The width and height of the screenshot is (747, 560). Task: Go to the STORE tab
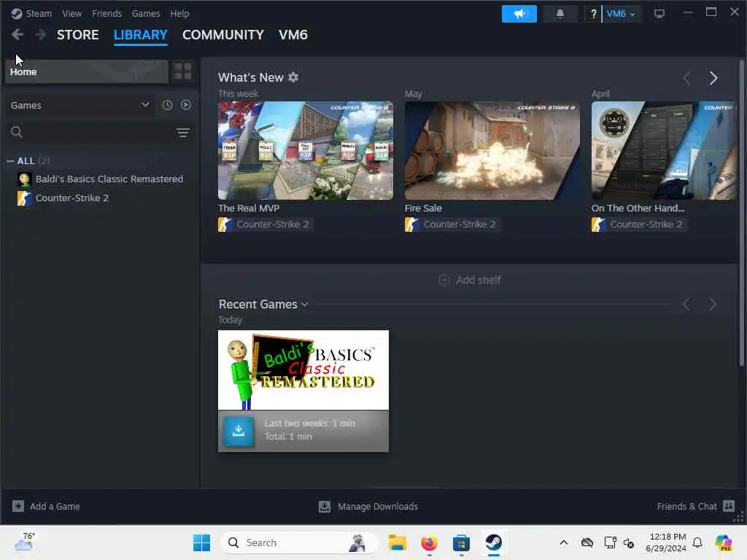coord(77,35)
